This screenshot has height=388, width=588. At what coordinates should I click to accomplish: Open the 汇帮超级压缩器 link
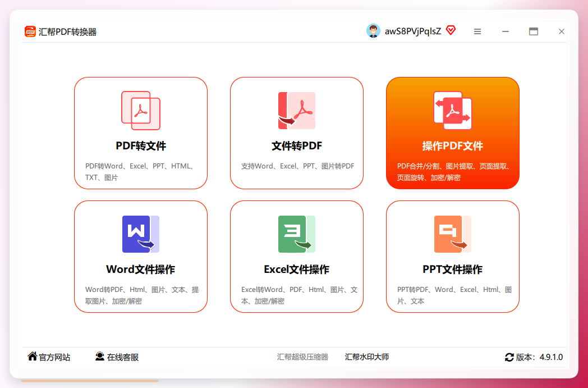point(302,357)
